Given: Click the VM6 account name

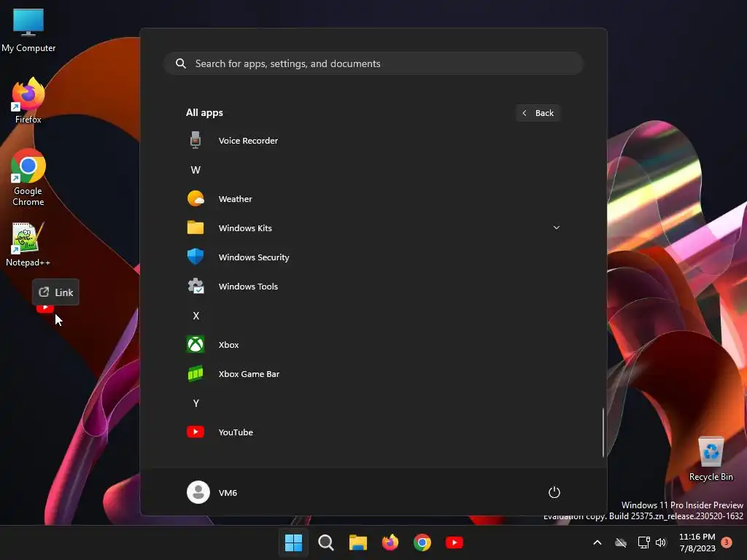Looking at the screenshot, I should (228, 492).
